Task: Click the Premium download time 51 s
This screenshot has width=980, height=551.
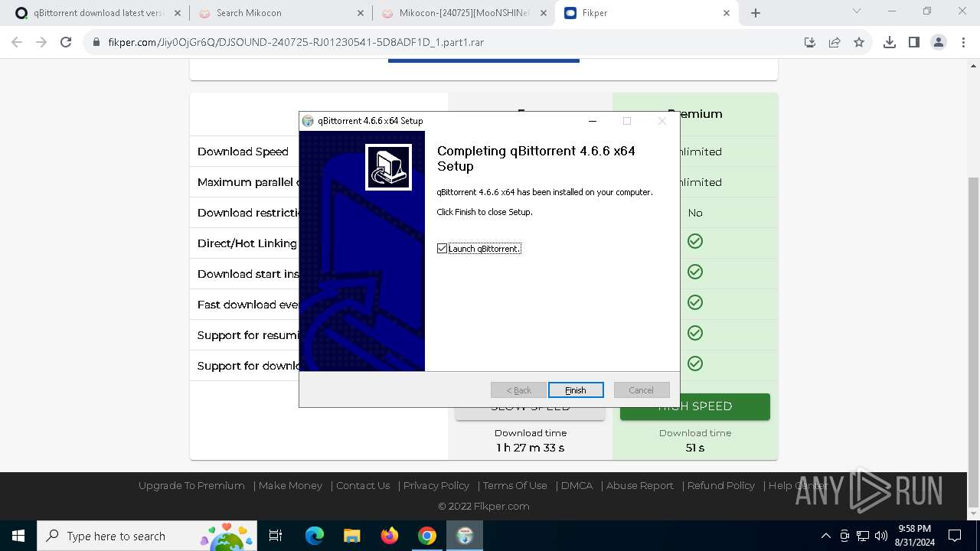Action: pyautogui.click(x=695, y=448)
